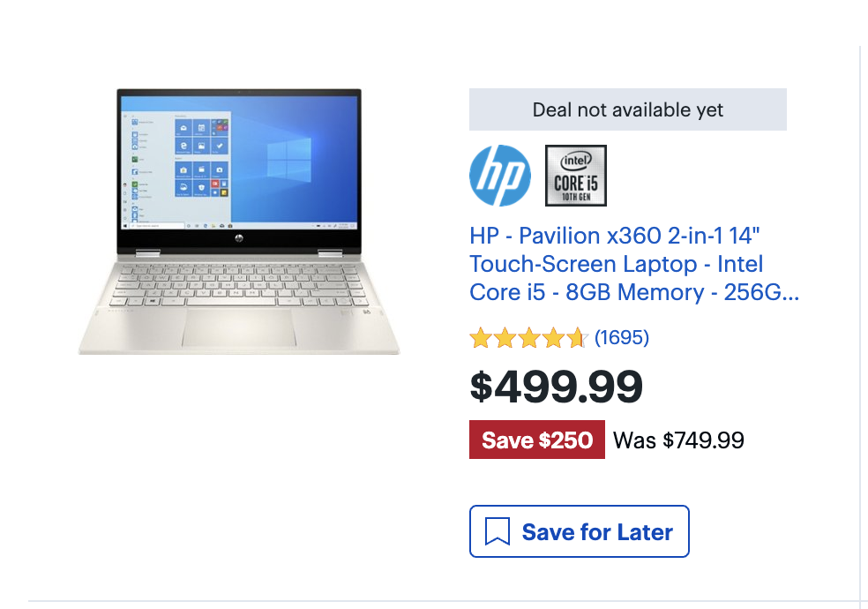Click the Deal not available yet banner
Image resolution: width=868 pixels, height=609 pixels.
[627, 109]
